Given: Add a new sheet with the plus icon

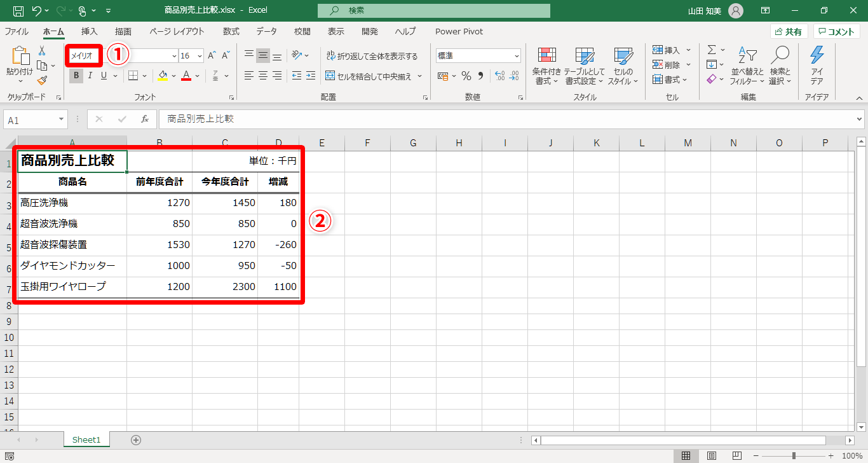Looking at the screenshot, I should (x=135, y=439).
